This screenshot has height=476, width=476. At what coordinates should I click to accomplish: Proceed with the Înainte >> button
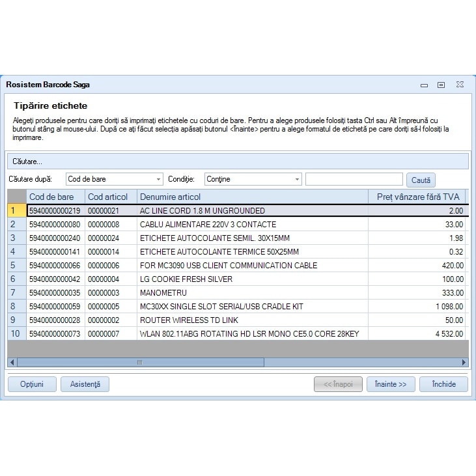pyautogui.click(x=391, y=384)
